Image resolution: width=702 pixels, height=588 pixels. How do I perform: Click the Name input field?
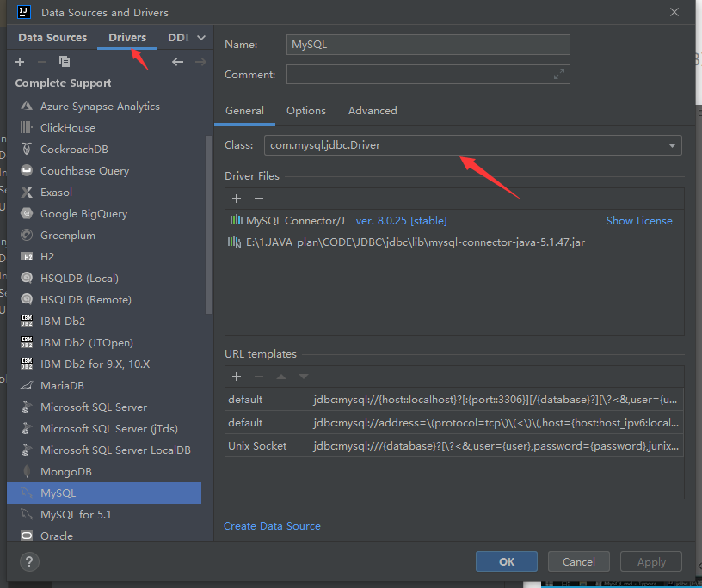428,45
